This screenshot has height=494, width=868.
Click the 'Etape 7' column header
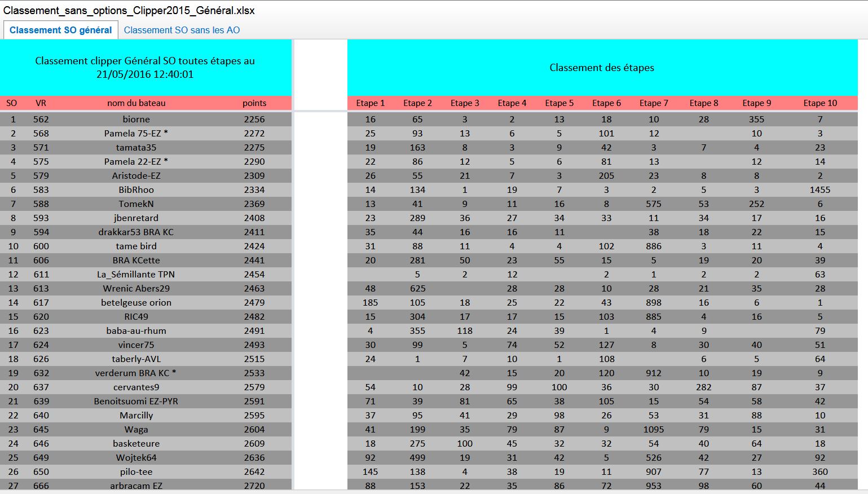click(x=654, y=103)
